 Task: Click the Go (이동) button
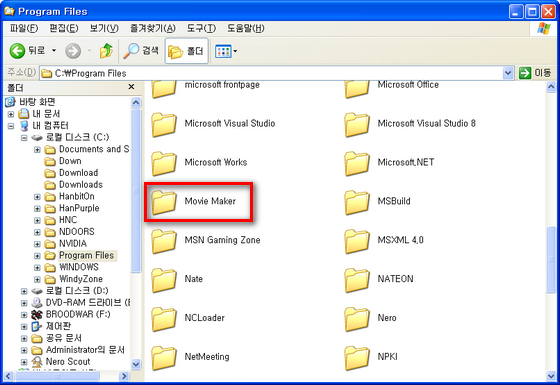point(535,73)
